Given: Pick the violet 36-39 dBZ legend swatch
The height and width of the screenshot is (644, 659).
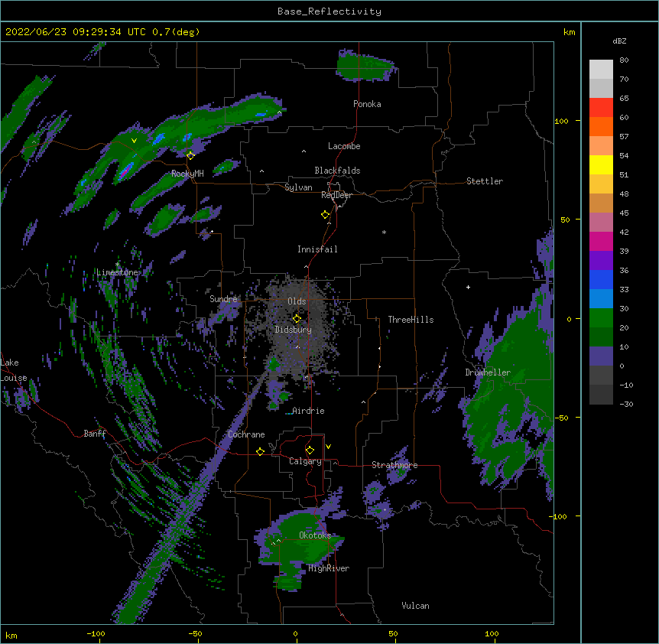Looking at the screenshot, I should [x=601, y=261].
